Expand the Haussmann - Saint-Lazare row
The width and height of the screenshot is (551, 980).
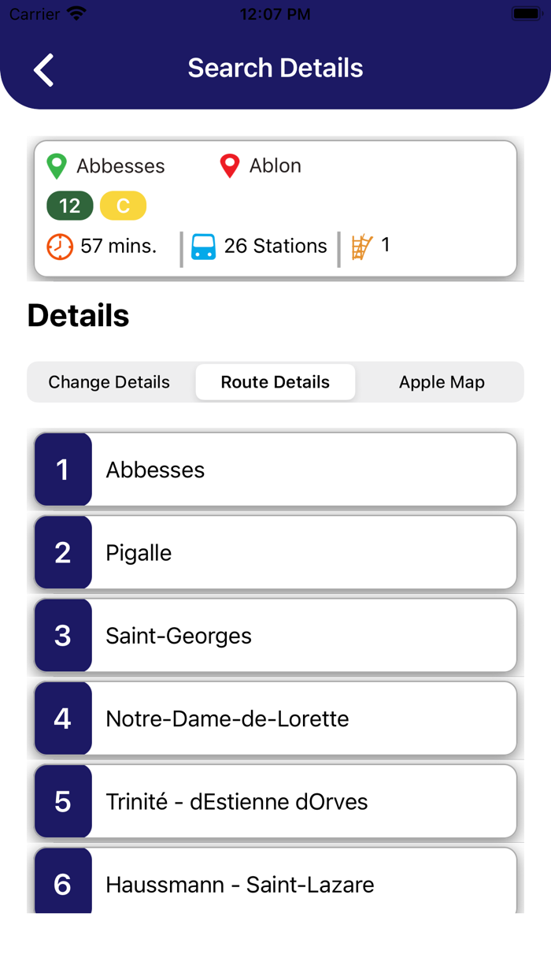point(275,884)
